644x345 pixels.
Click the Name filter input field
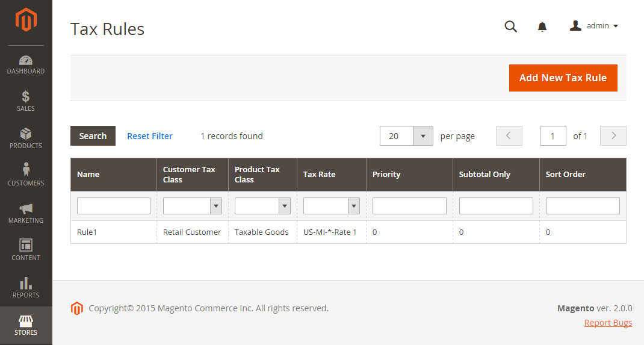(113, 206)
